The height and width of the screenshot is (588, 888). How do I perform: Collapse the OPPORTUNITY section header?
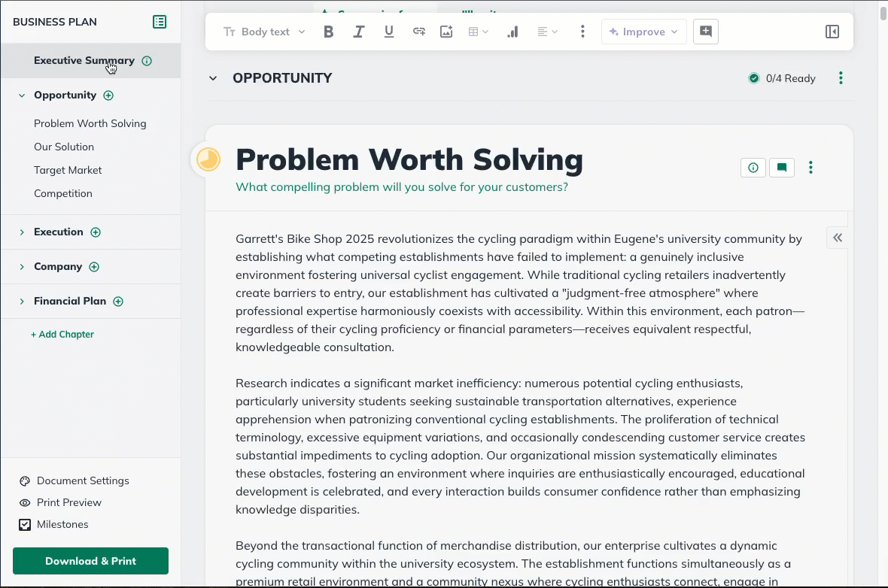213,78
